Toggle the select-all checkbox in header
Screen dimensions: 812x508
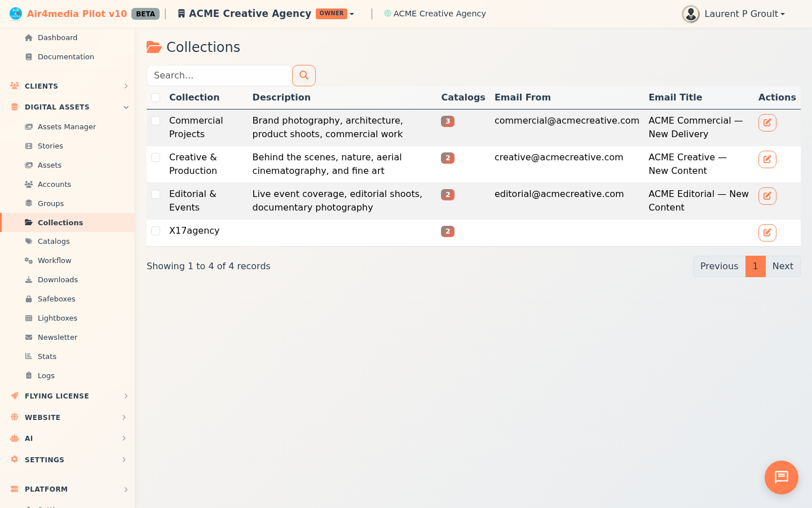point(156,98)
